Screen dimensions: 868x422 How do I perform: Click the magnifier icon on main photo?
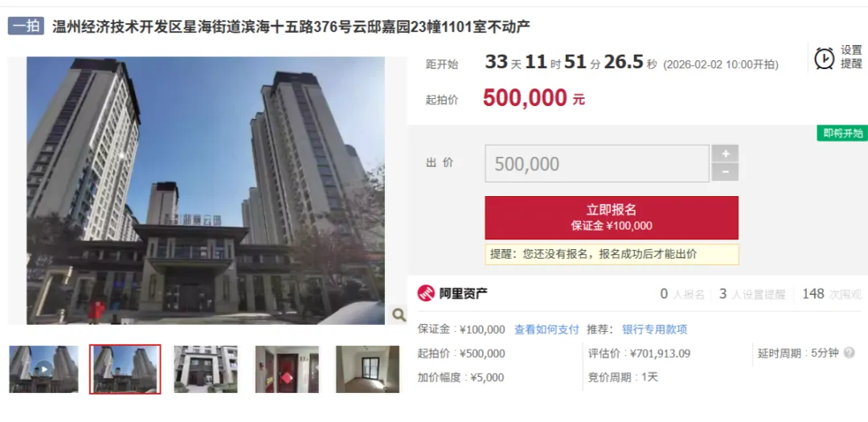click(x=399, y=315)
